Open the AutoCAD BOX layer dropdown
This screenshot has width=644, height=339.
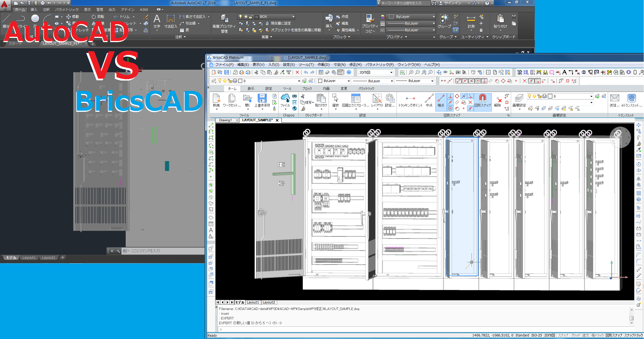[293, 17]
